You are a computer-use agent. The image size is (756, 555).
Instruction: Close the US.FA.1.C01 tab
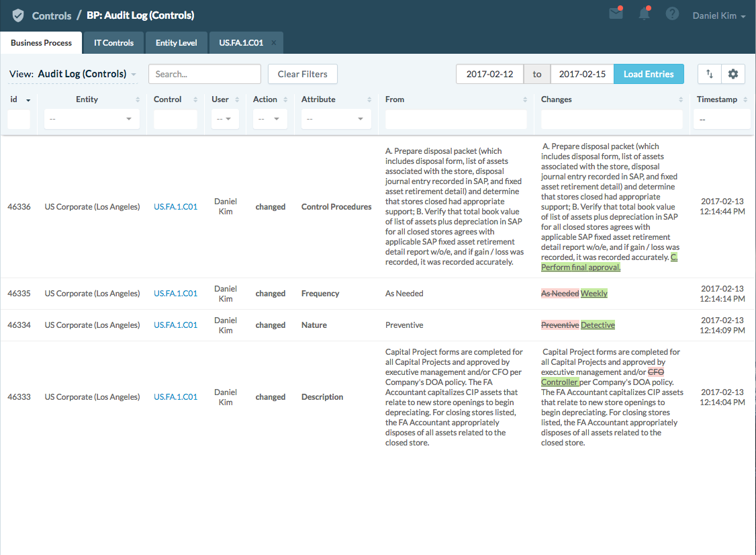(273, 42)
